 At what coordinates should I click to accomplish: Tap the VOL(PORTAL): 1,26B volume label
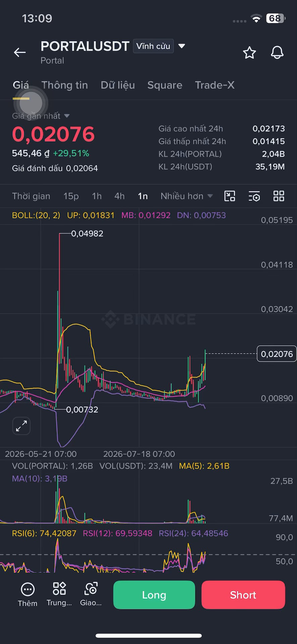(52, 466)
